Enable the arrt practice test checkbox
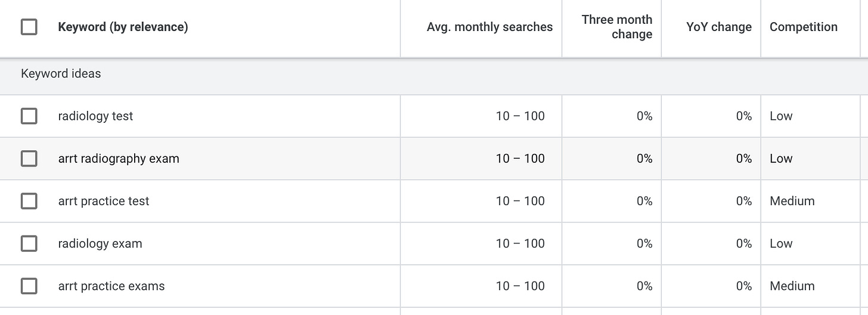The width and height of the screenshot is (868, 315). [29, 201]
